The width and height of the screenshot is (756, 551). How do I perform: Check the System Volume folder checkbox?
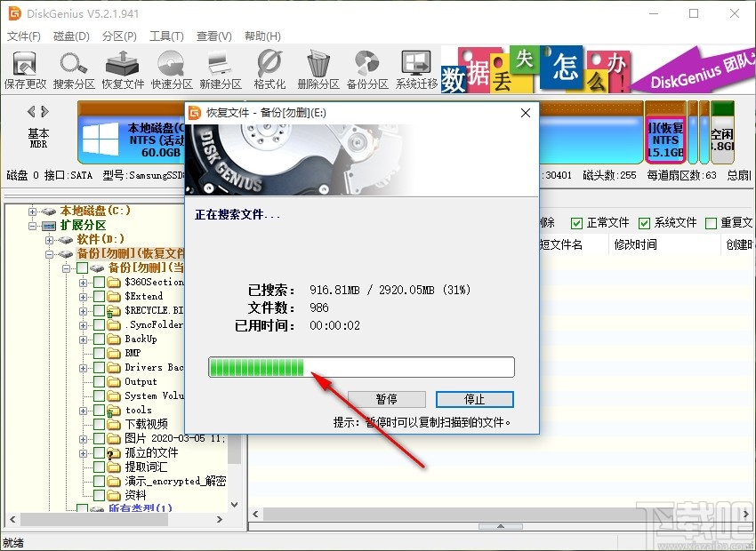point(99,395)
